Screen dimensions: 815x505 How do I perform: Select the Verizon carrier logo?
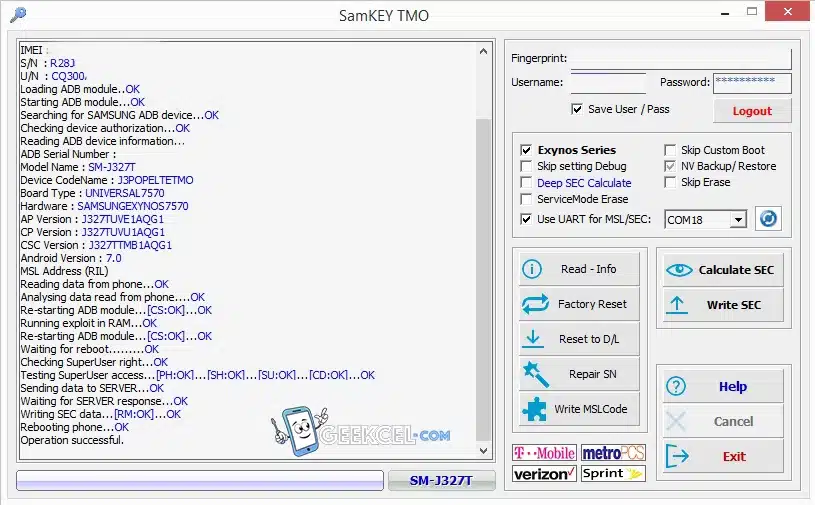pyautogui.click(x=544, y=474)
